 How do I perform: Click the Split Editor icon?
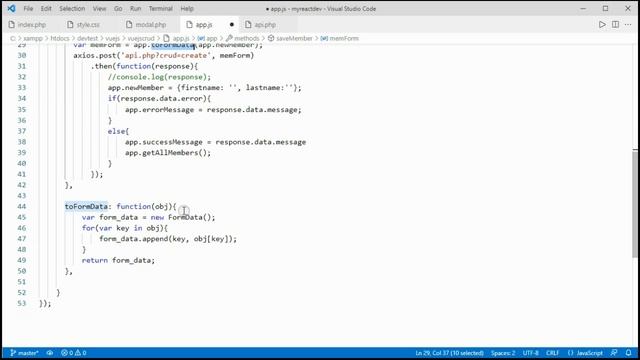click(x=615, y=24)
